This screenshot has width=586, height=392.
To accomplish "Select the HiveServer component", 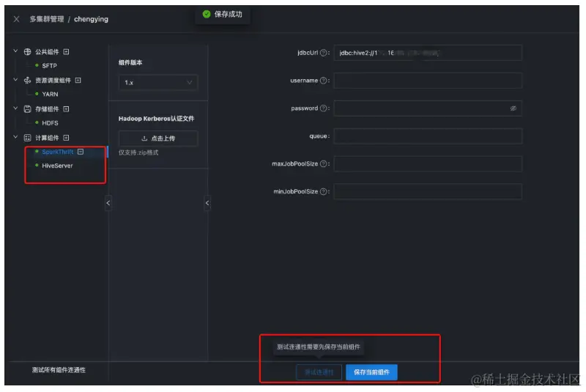I will [57, 166].
